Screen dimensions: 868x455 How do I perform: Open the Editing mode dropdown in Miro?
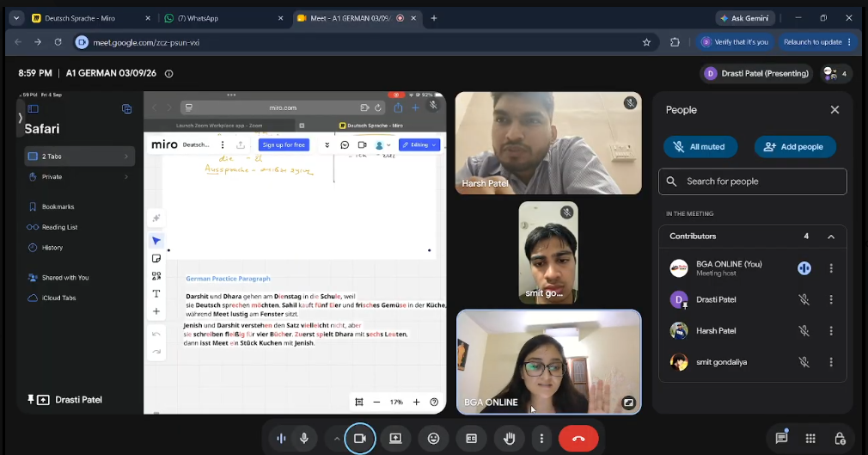tap(419, 144)
